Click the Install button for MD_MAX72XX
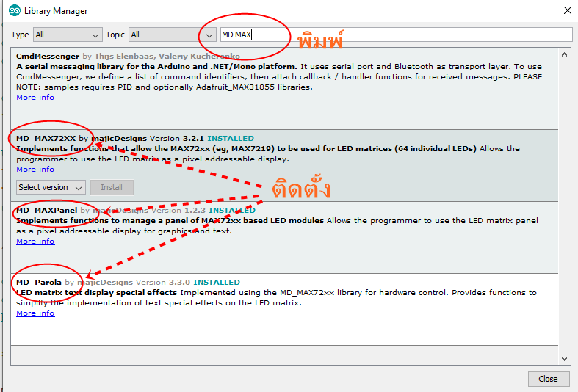This screenshot has width=578, height=392. coord(112,187)
